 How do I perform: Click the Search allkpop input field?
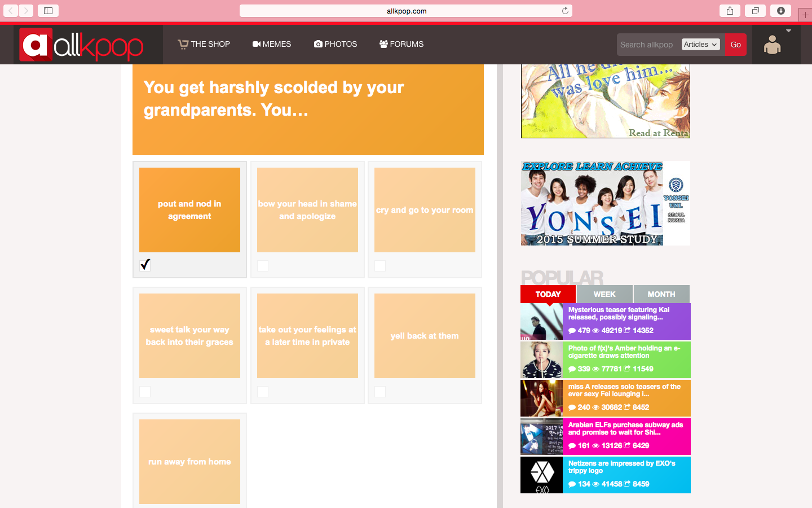[x=648, y=45]
